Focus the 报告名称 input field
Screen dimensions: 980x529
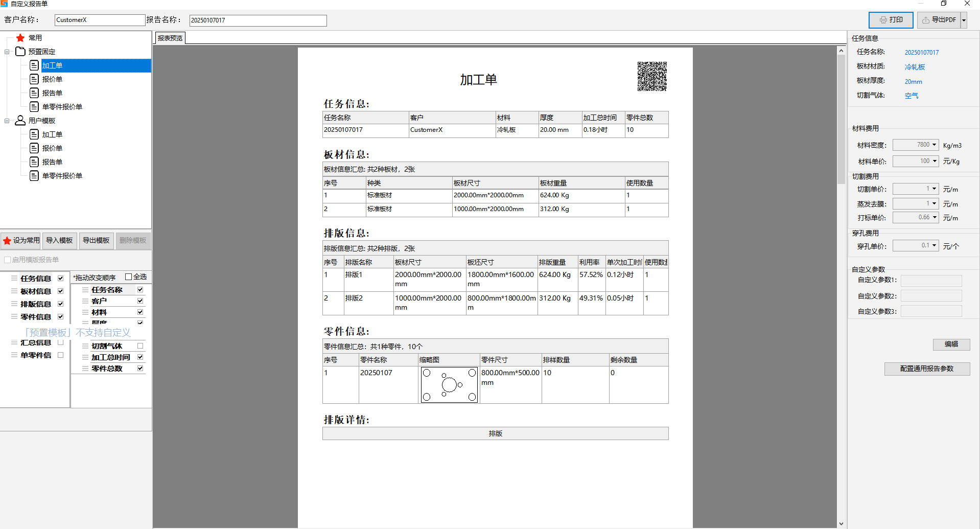point(258,20)
